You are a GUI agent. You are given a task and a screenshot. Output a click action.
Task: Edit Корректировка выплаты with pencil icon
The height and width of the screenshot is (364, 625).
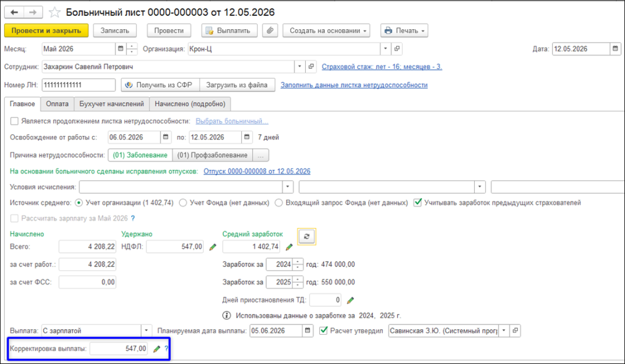pyautogui.click(x=157, y=349)
